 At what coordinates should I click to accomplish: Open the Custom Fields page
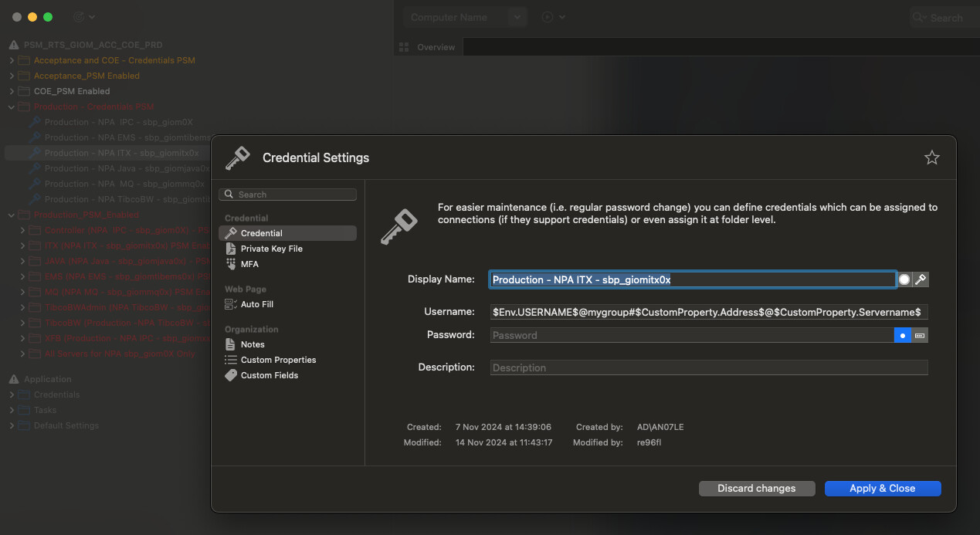(x=269, y=375)
